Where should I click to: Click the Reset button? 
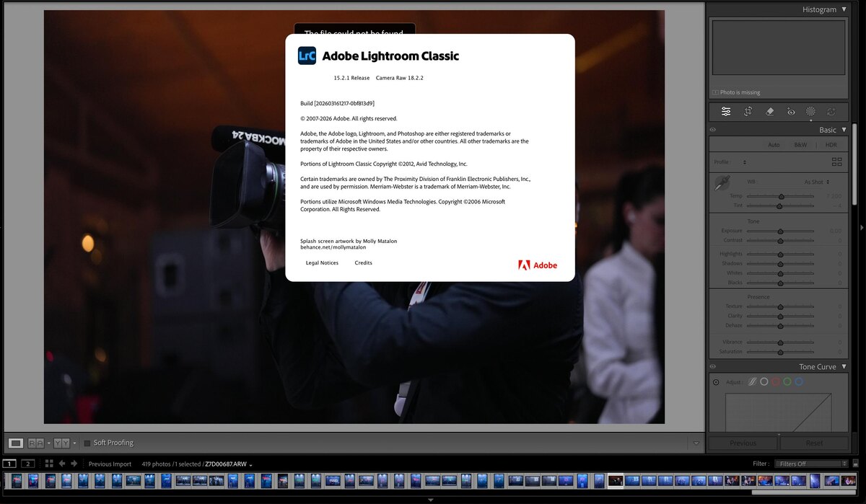(x=814, y=443)
